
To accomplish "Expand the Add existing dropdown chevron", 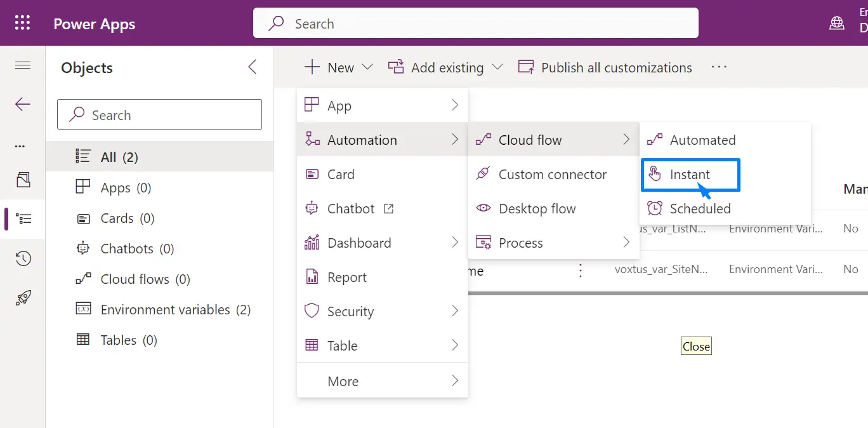I will pyautogui.click(x=497, y=67).
